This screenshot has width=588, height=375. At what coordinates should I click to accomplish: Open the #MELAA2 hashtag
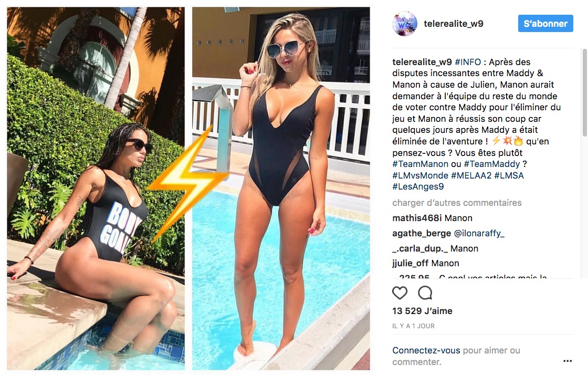(471, 175)
